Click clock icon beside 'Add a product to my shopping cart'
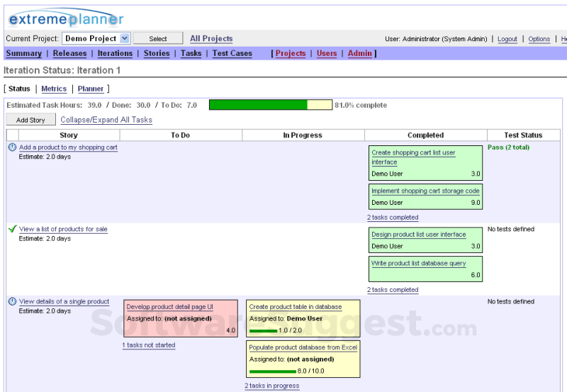This screenshot has height=392, width=567. (12, 147)
